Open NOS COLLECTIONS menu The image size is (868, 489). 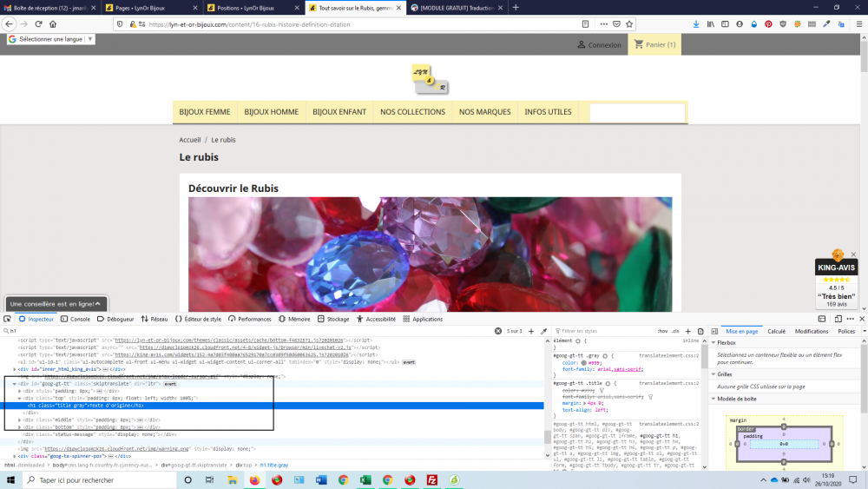pos(412,112)
